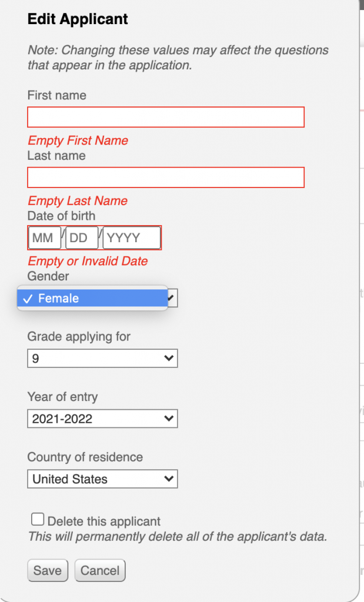Viewport: 364px width, 602px height.
Task: Click the 'First name' field label
Action: coord(57,95)
